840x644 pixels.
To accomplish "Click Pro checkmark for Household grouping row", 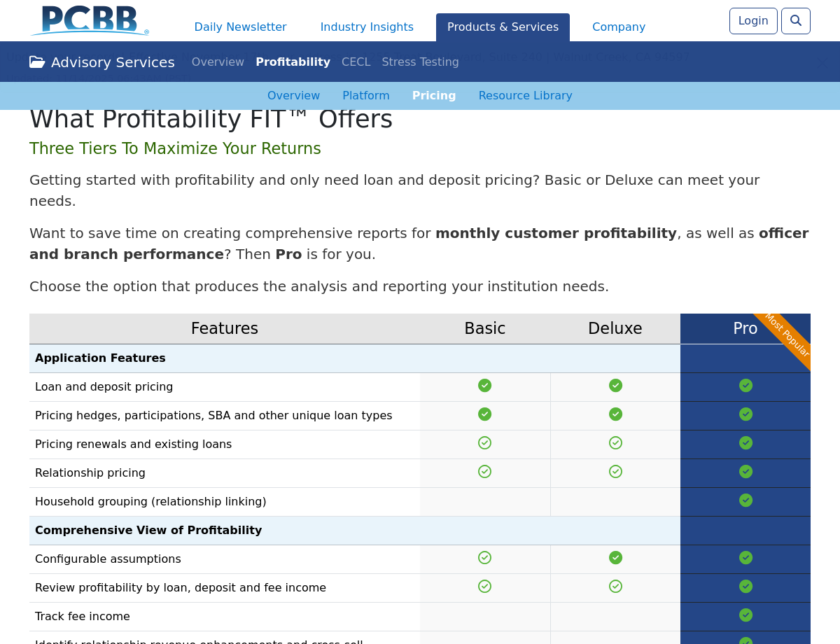I will [x=745, y=500].
